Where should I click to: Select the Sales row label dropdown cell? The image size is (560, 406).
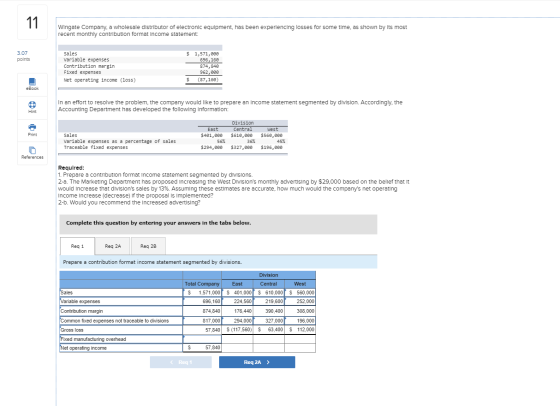[121, 292]
